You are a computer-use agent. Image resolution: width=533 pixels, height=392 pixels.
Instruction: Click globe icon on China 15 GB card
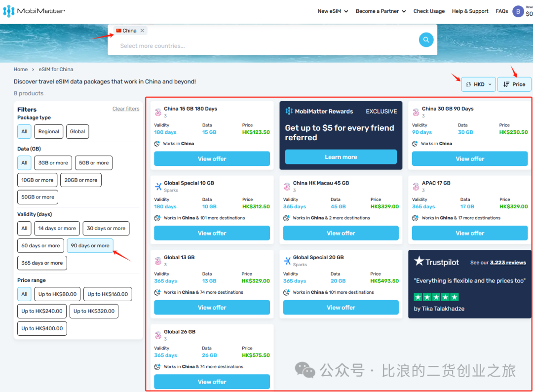[x=157, y=144]
